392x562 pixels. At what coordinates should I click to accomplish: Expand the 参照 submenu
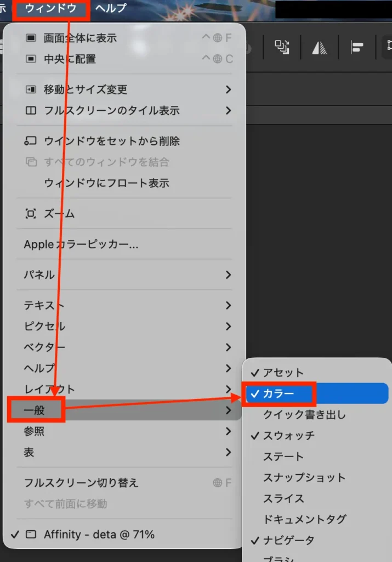coord(124,431)
